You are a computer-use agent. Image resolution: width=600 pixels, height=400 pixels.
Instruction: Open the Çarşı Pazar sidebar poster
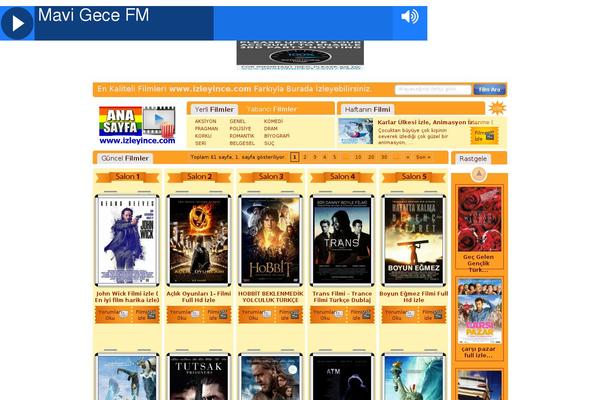(479, 311)
